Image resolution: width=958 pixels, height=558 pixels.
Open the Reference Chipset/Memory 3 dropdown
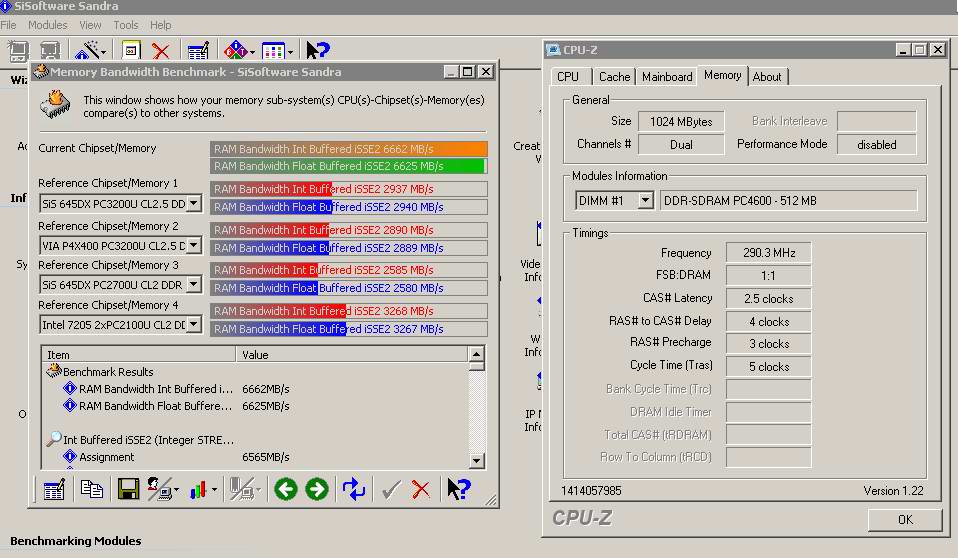pyautogui.click(x=194, y=284)
